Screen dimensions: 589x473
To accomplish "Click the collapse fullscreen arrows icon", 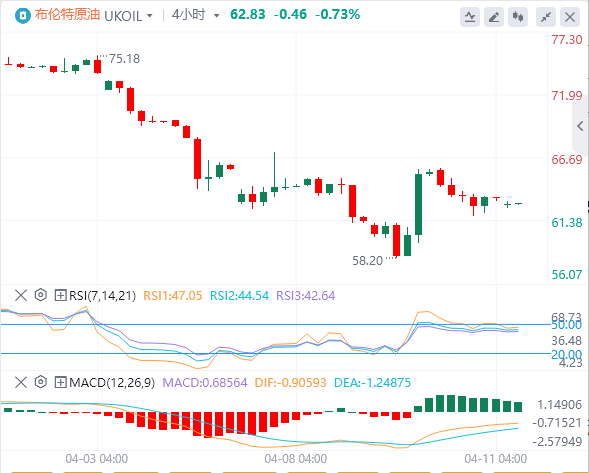I will pos(546,17).
